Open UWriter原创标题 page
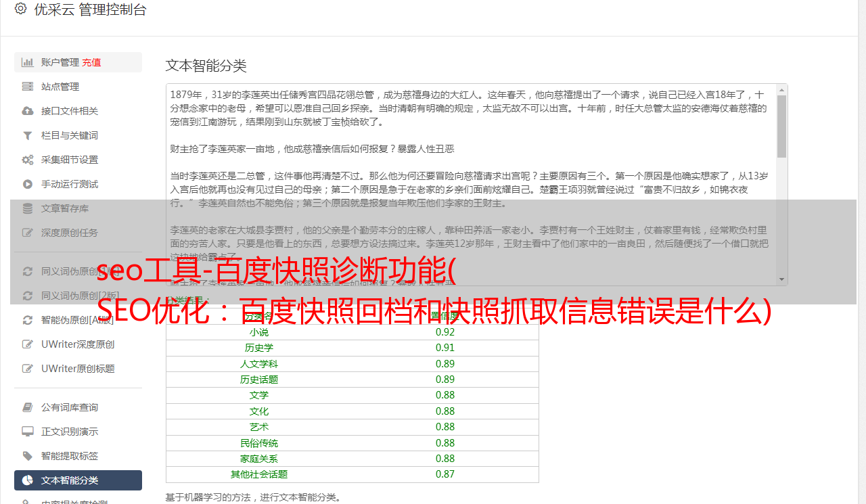The height and width of the screenshot is (504, 866). 78,369
